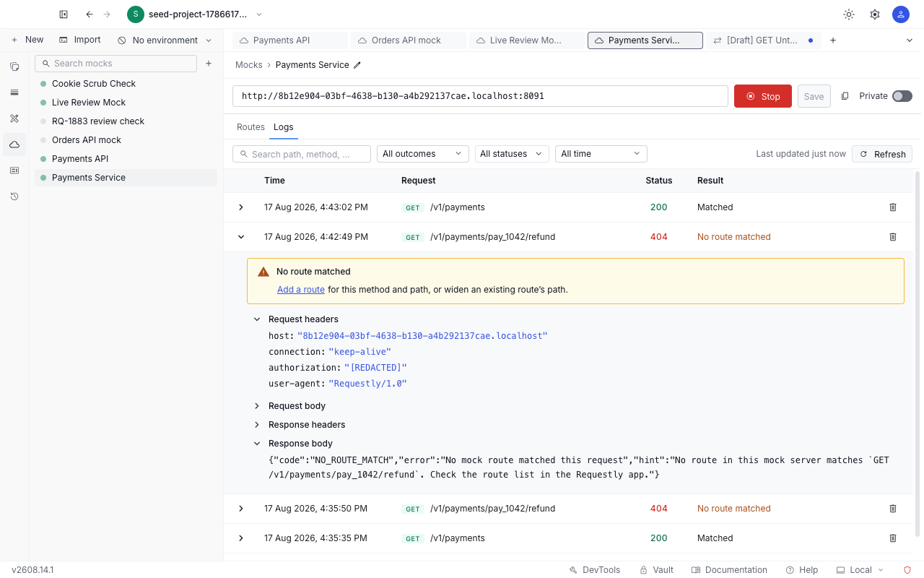Image resolution: width=924 pixels, height=578 pixels.
Task: Click the mock server URL field
Action: (480, 96)
